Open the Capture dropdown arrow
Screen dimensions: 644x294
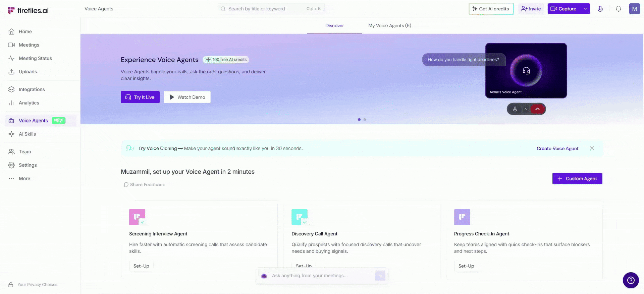585,9
